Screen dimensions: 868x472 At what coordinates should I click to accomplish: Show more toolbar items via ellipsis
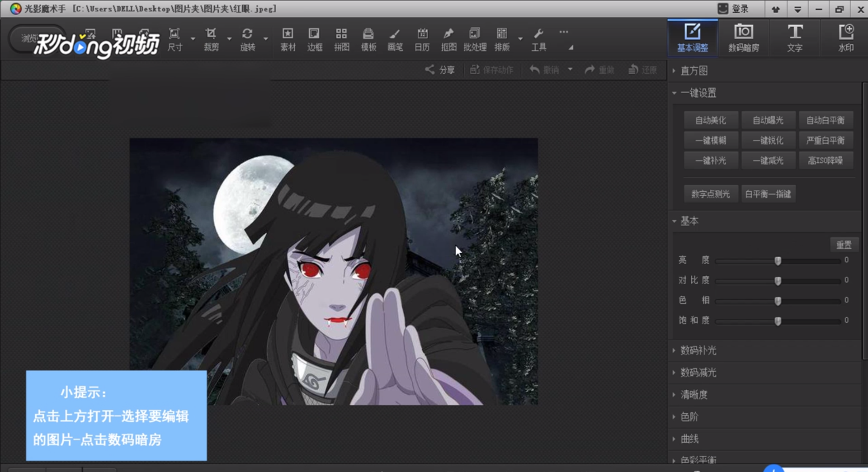(x=564, y=32)
